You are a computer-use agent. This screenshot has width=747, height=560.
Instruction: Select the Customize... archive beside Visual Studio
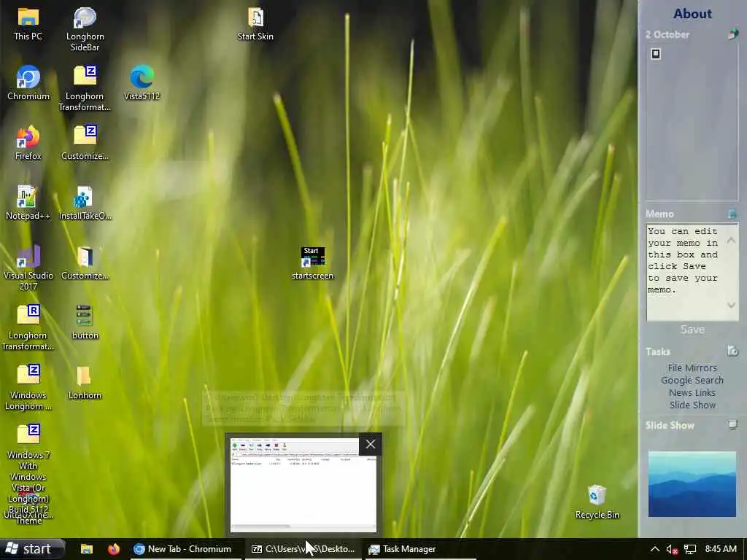click(x=85, y=262)
